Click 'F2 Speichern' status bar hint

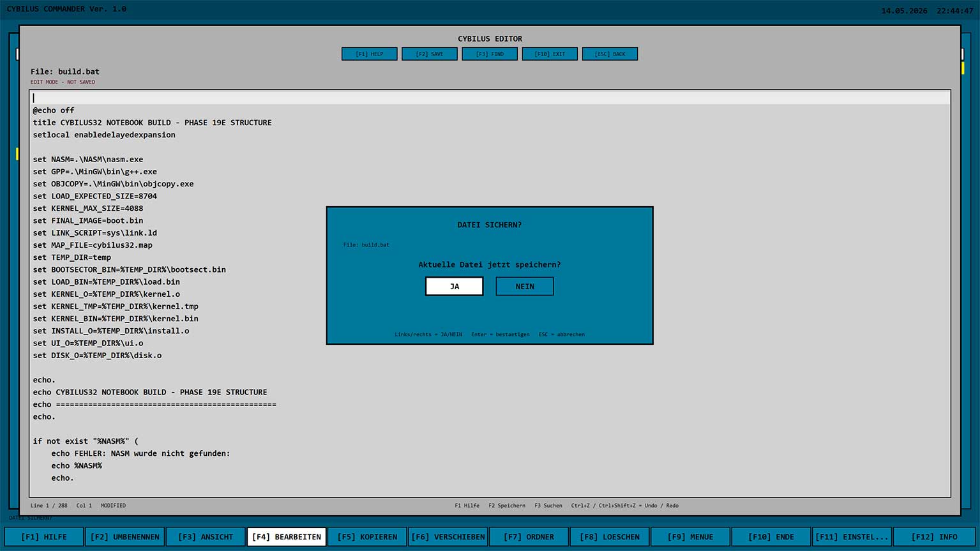507,506
